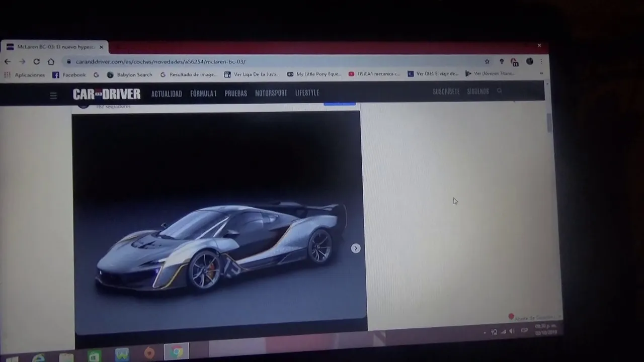Open the site search magnifier icon
Viewport: 644px width, 362px height.
pos(500,91)
